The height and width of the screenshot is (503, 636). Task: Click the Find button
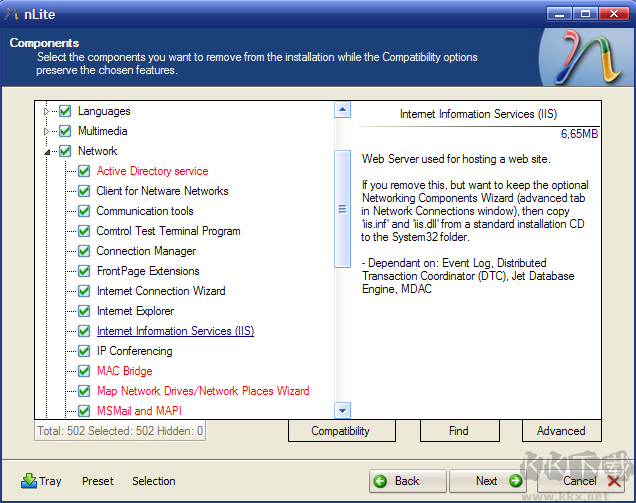460,431
